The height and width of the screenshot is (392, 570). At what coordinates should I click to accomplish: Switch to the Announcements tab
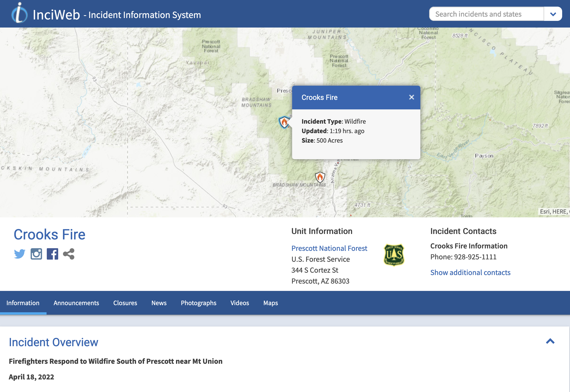coord(76,303)
